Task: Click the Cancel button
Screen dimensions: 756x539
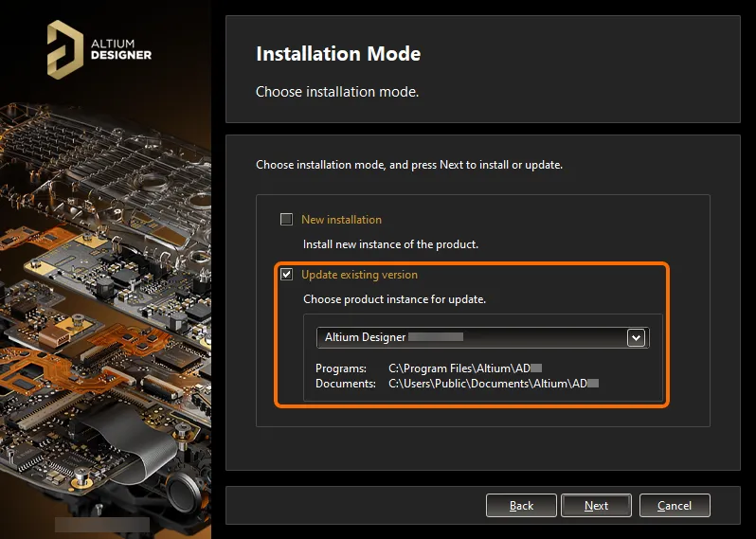Action: 675,505
